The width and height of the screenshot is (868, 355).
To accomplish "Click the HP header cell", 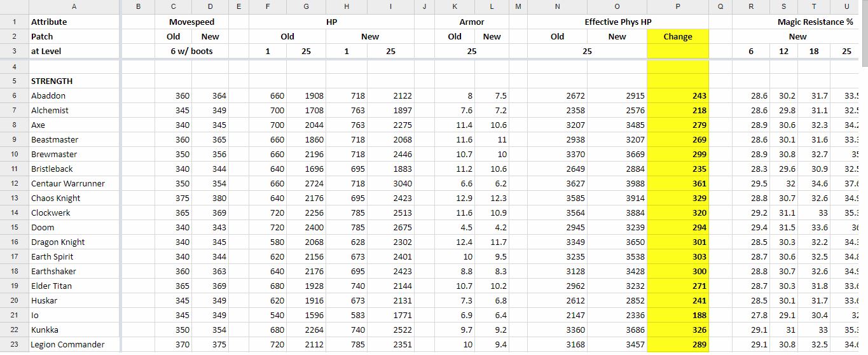I will tap(331, 22).
